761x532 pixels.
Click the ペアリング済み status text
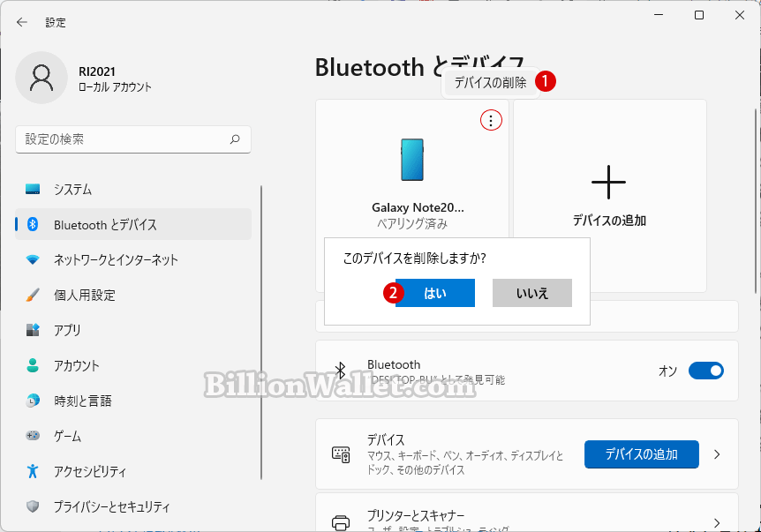tap(412, 223)
